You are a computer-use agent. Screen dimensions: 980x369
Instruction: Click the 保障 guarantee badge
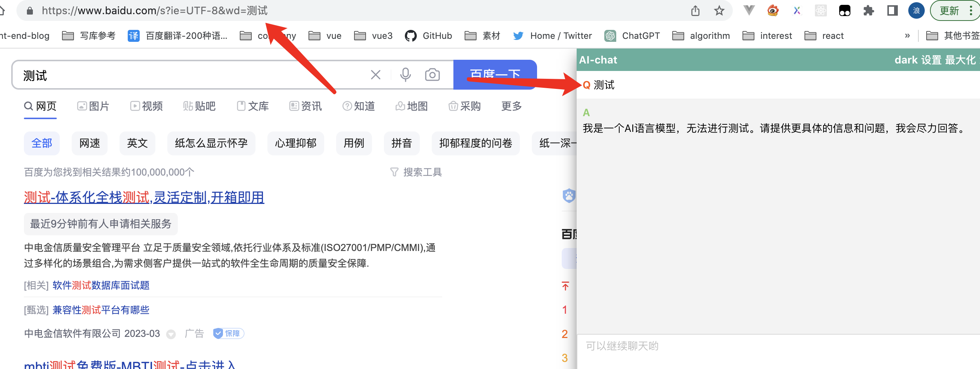coord(229,334)
